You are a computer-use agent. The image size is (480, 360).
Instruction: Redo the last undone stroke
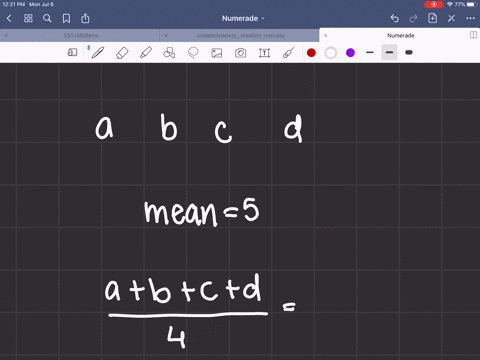click(x=413, y=18)
